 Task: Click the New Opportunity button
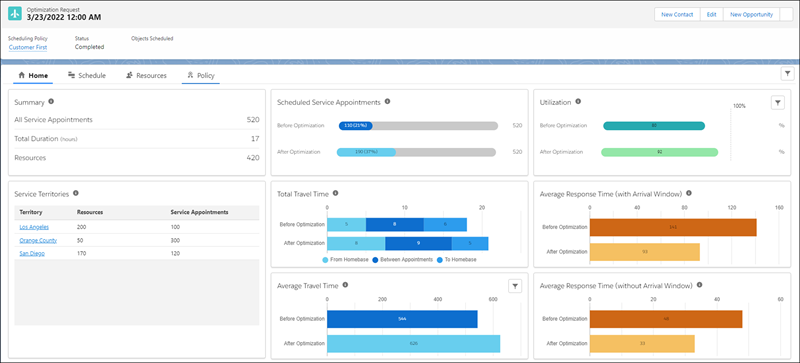[752, 15]
